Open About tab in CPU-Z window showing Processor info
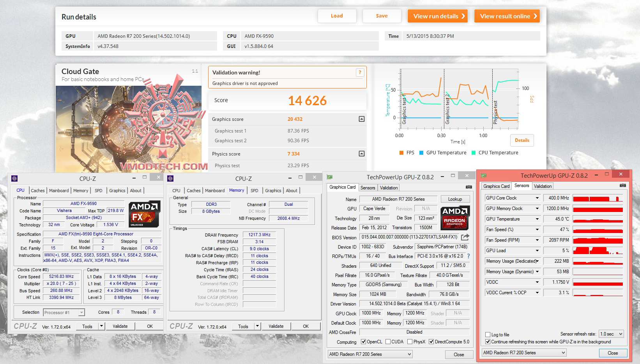 coord(136,191)
